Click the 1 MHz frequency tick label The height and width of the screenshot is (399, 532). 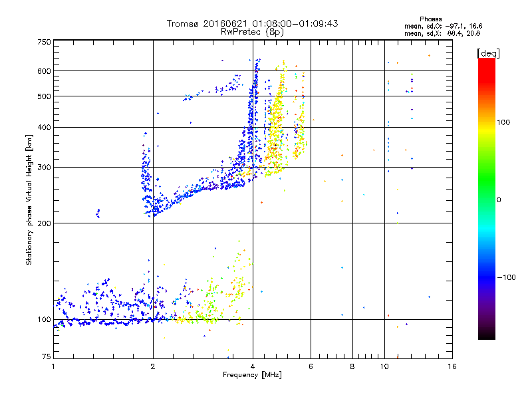[x=53, y=366]
